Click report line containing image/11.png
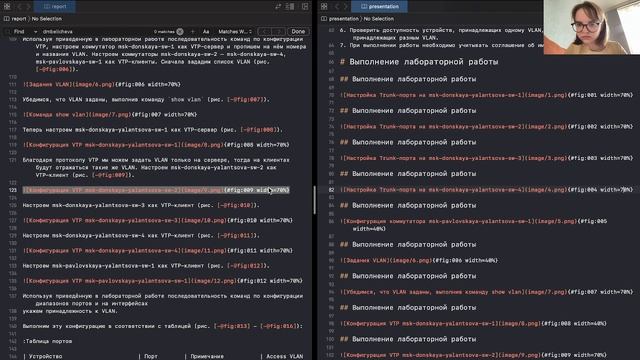 pyautogui.click(x=158, y=251)
